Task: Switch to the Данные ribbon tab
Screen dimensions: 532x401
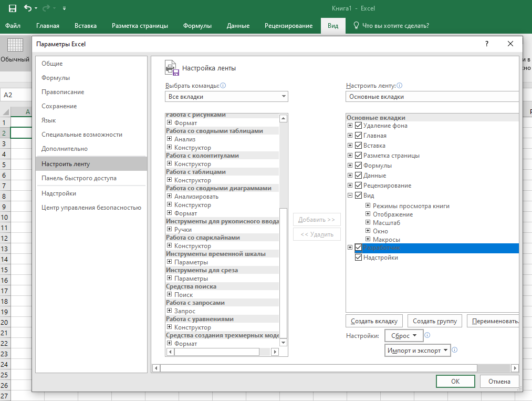Action: tap(238, 26)
